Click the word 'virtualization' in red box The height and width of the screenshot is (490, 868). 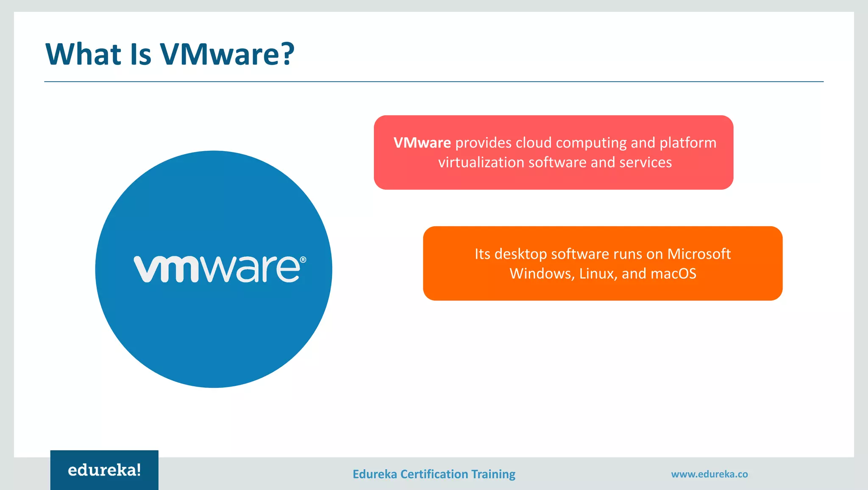[481, 163]
